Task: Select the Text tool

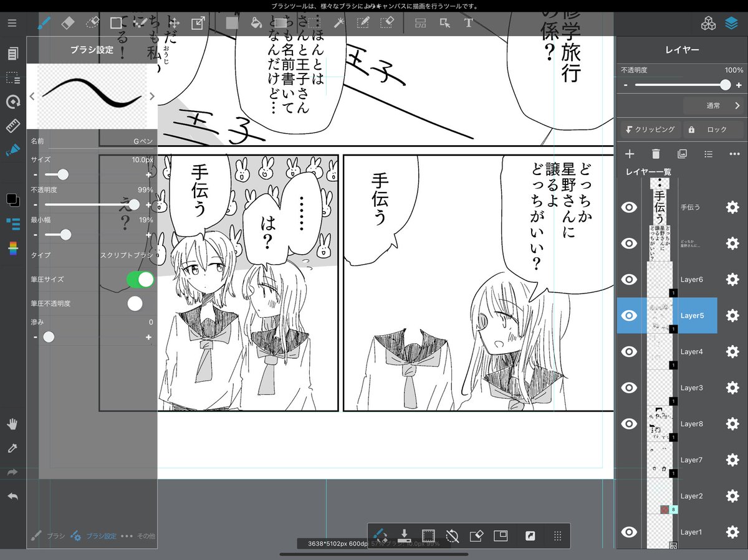Action: tap(468, 23)
